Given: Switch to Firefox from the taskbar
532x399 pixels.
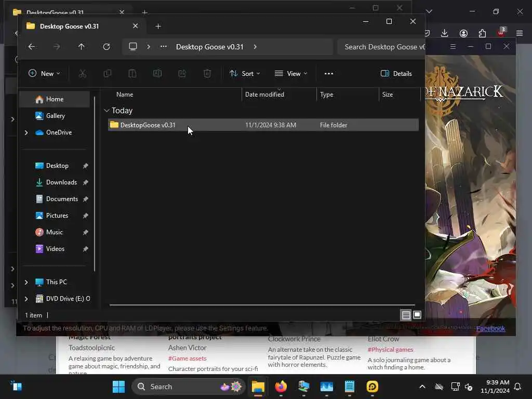Looking at the screenshot, I should tap(281, 387).
